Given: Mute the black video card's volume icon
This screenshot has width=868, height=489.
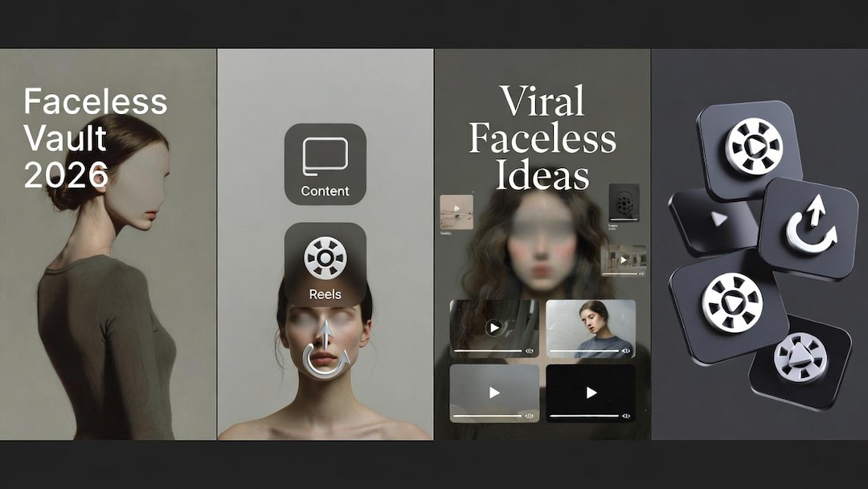Looking at the screenshot, I should click(626, 416).
